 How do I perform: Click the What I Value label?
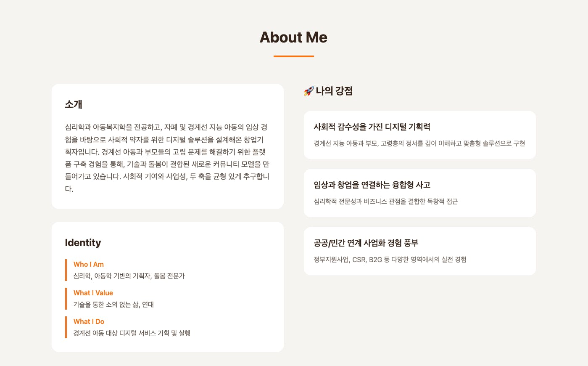pos(93,293)
